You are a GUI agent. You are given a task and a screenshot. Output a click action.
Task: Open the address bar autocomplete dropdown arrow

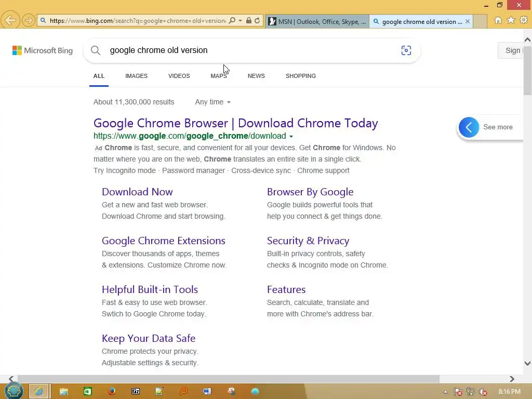[x=240, y=21]
